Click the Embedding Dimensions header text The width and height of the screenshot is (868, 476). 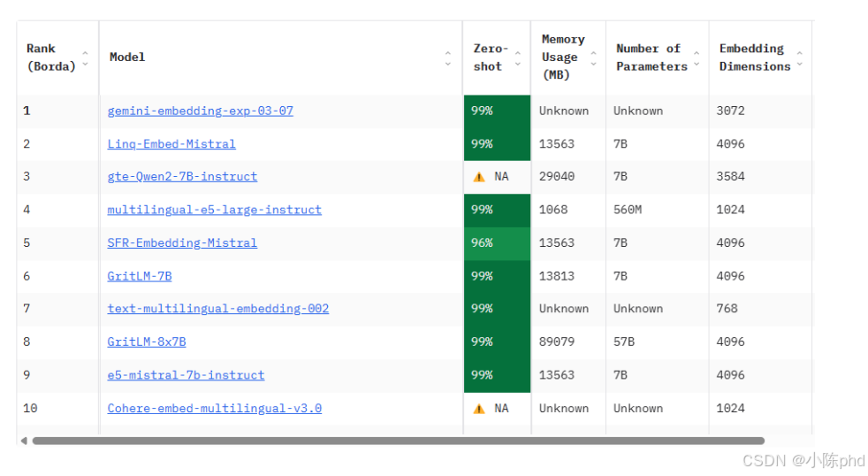[x=755, y=58]
